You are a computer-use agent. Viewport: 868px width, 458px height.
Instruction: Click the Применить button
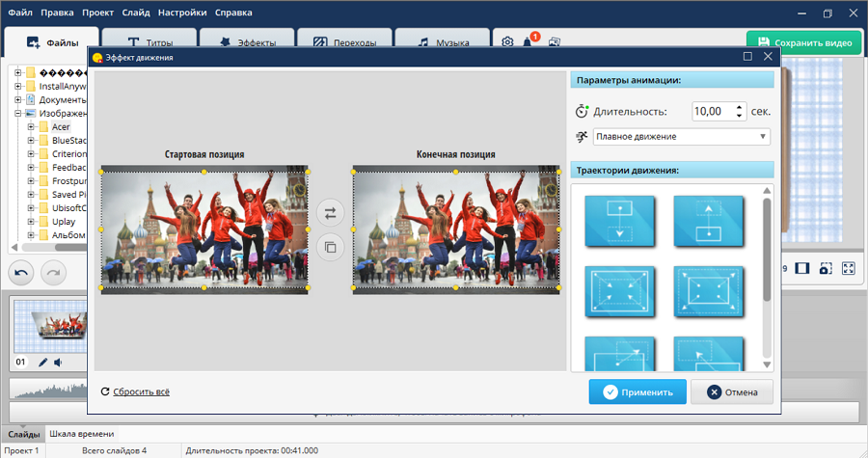(637, 392)
